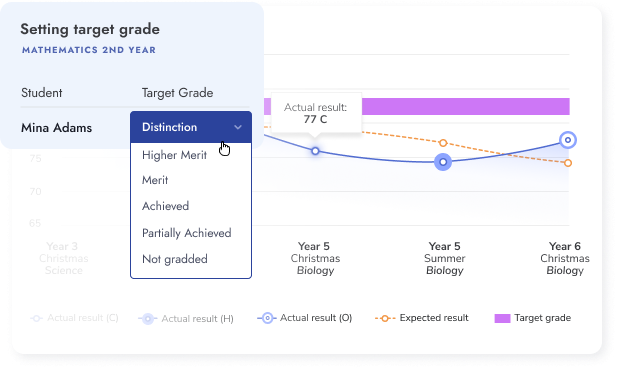Click the purple Target grade legend swatch
This screenshot has width=617, height=368.
point(502,318)
